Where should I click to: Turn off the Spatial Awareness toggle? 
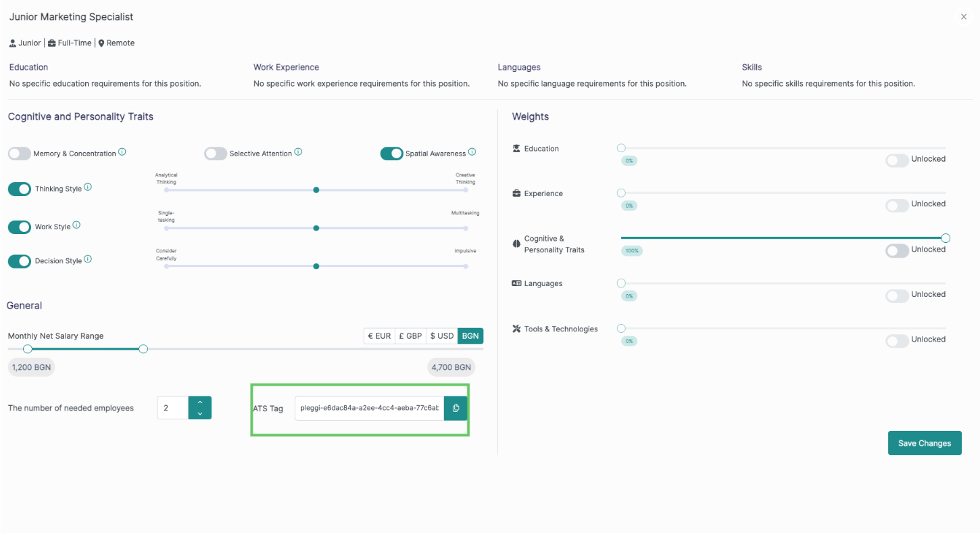click(392, 154)
